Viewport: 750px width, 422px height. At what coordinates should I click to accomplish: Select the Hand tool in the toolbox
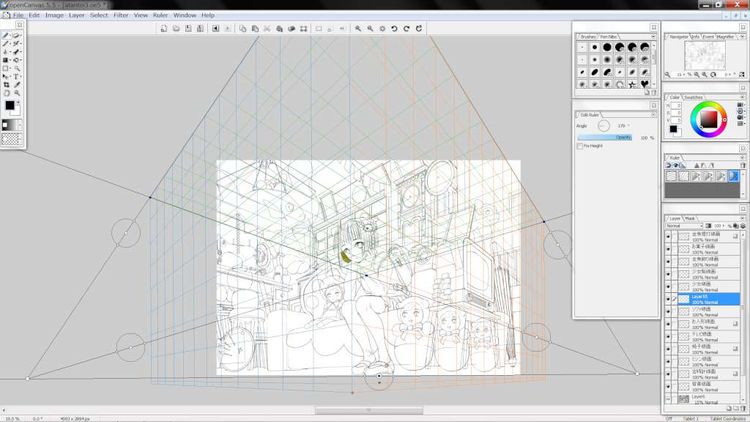pyautogui.click(x=6, y=93)
